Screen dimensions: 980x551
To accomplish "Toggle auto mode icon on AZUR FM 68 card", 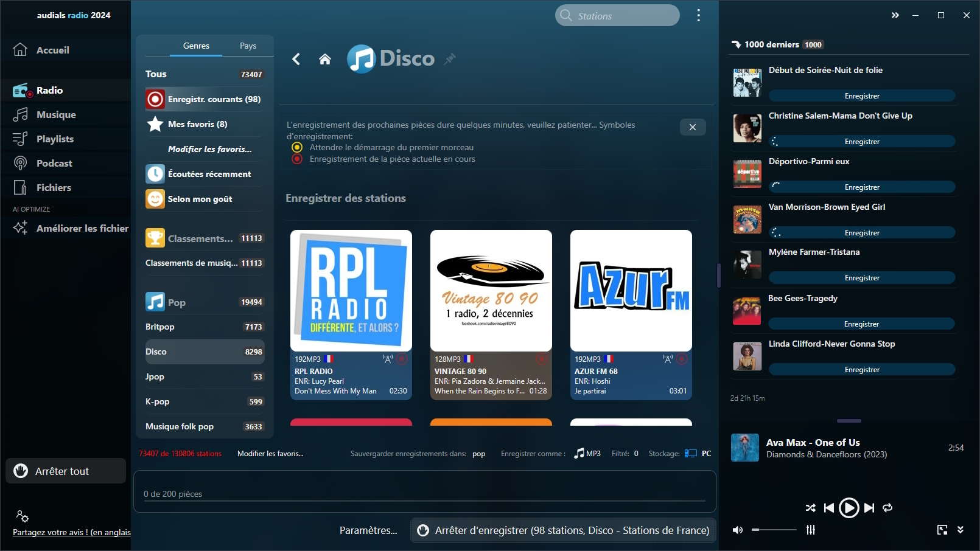I will click(x=667, y=359).
